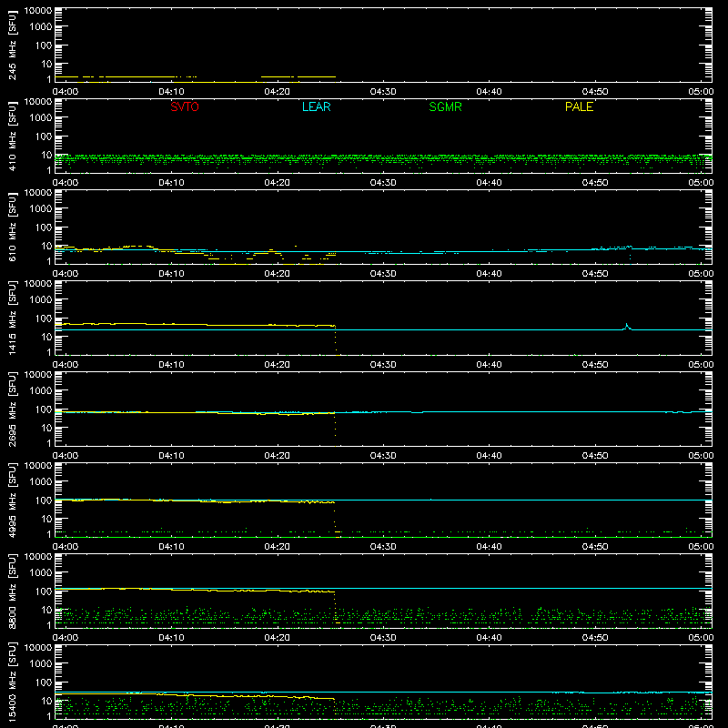Click 04:50 tick label under 610 MHz plot

click(595, 274)
